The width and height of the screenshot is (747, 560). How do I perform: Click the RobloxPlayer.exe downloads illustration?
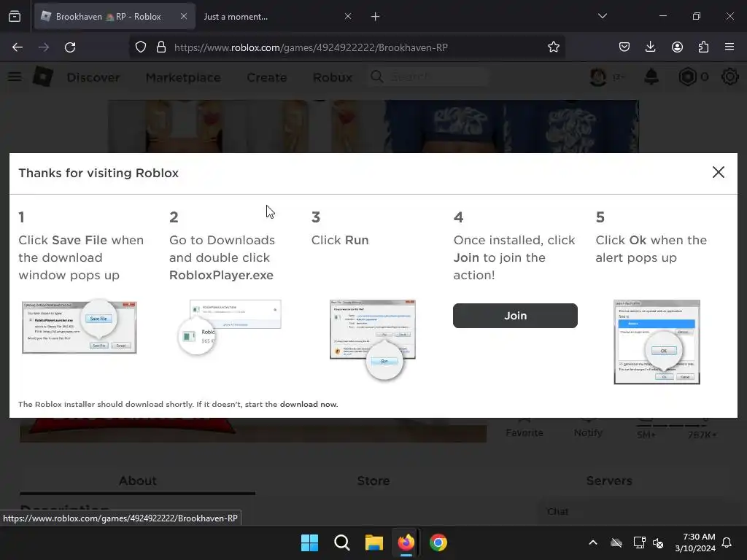point(229,327)
